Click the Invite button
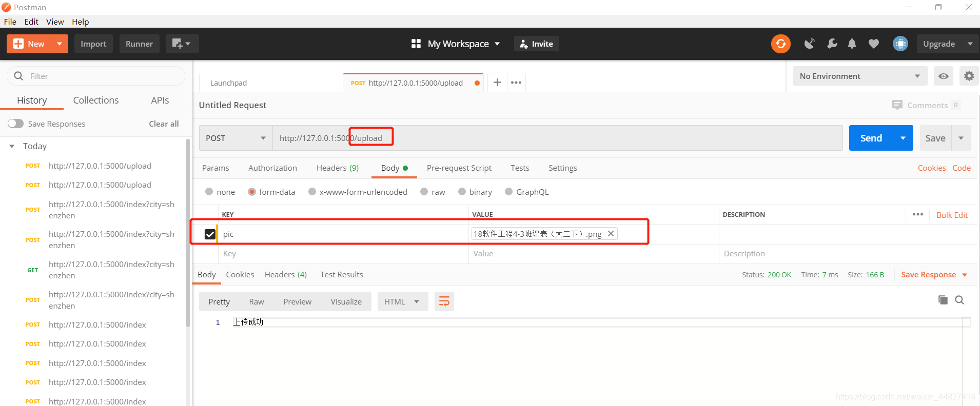Viewport: 980px width, 406px height. tap(536, 44)
